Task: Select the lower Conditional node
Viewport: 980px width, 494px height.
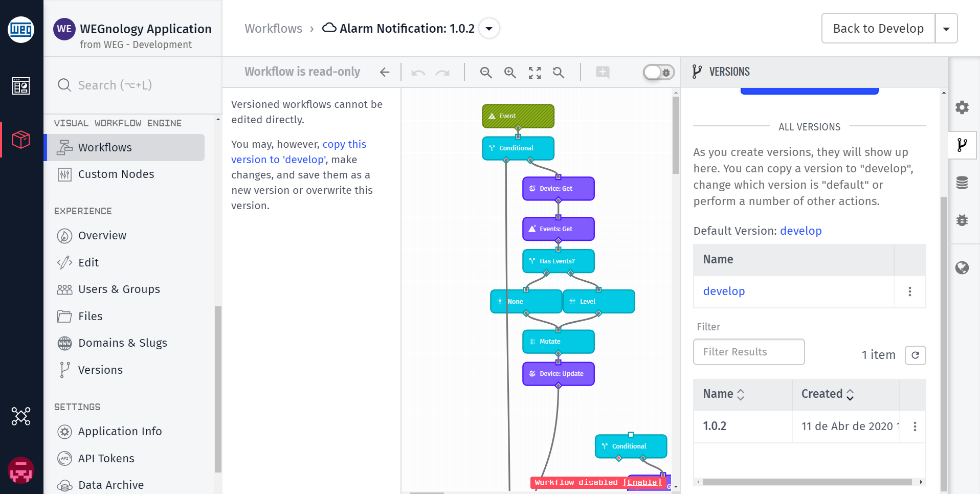Action: pos(631,446)
